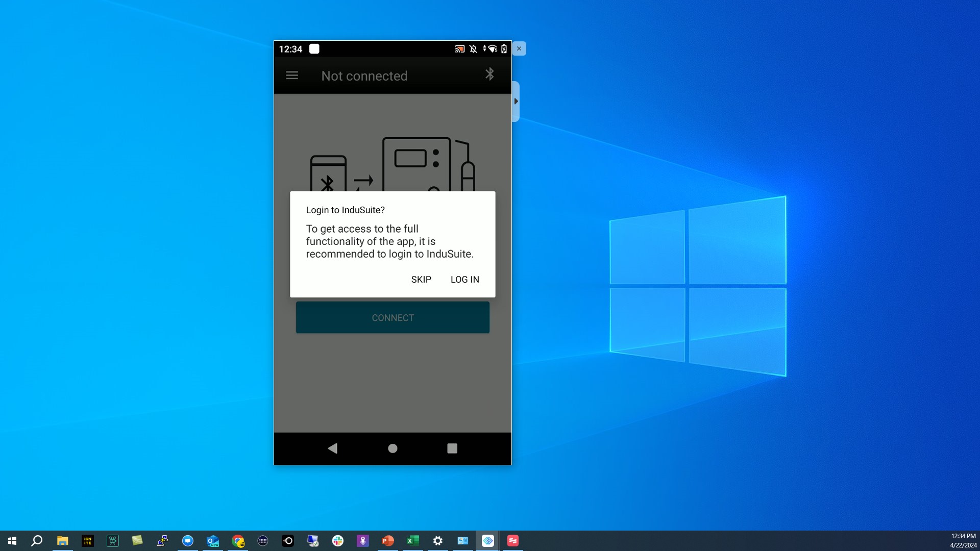Open the round keyboard grid taskbar app

tap(263, 541)
